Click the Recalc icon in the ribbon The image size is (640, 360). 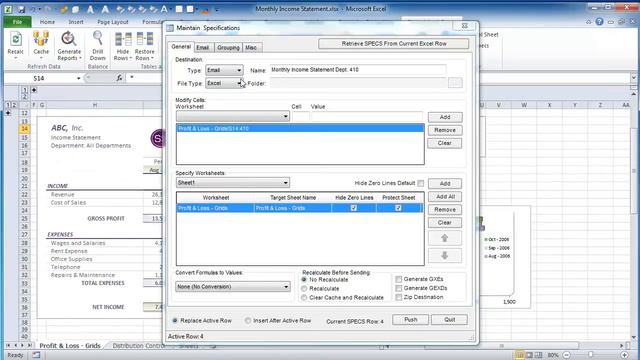coord(16,40)
